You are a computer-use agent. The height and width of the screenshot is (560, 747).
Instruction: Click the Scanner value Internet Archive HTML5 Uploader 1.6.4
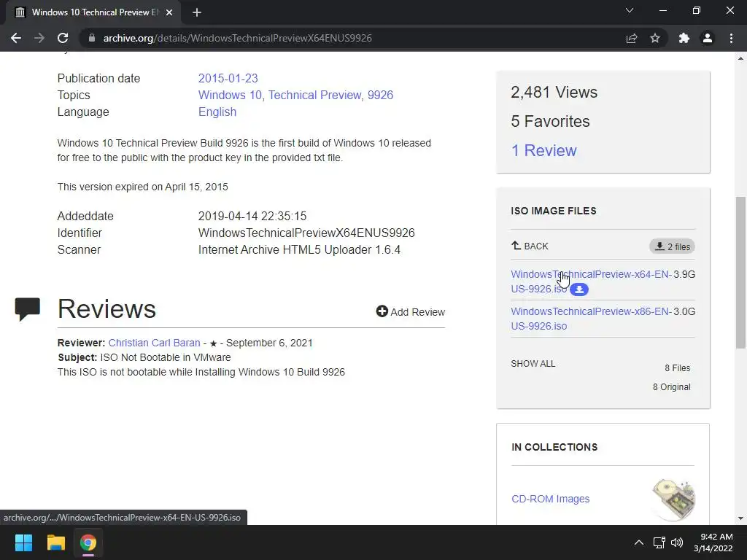click(299, 250)
